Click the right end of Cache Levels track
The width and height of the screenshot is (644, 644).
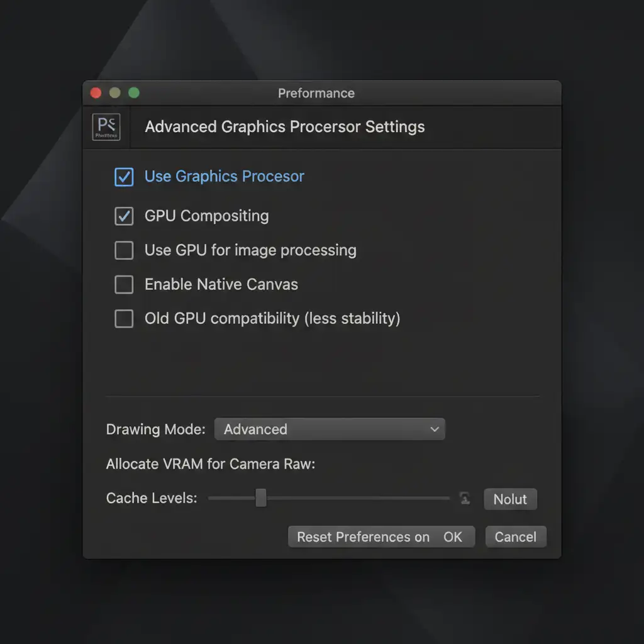click(447, 498)
